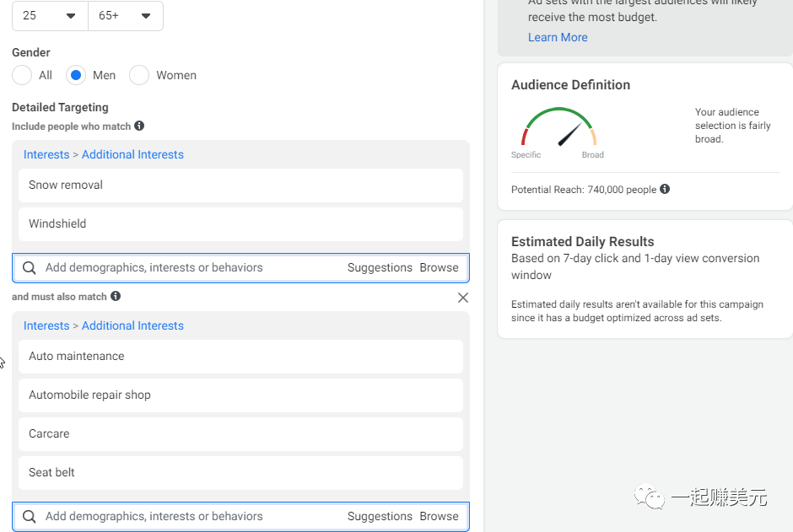Click the Snow removal interest entry

click(240, 185)
